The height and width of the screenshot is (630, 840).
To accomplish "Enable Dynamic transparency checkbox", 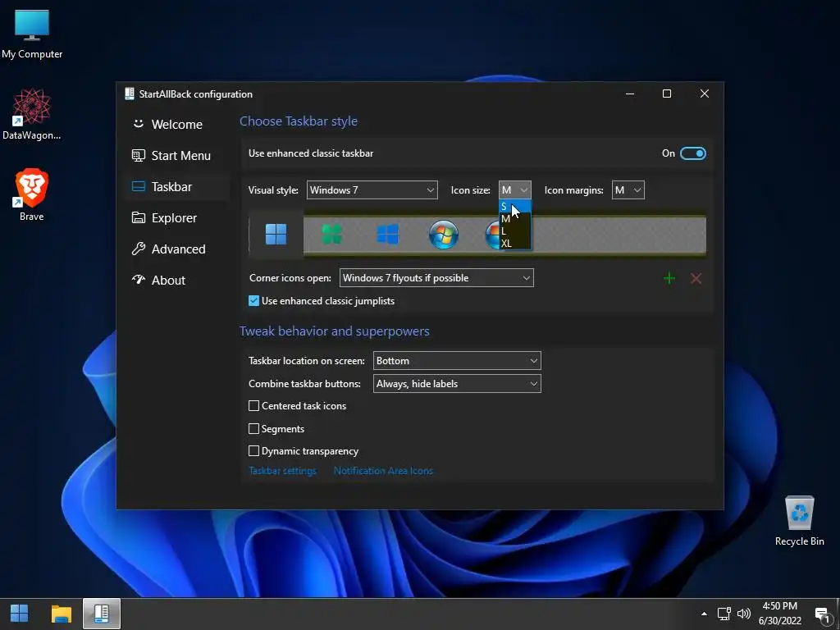I will point(254,451).
